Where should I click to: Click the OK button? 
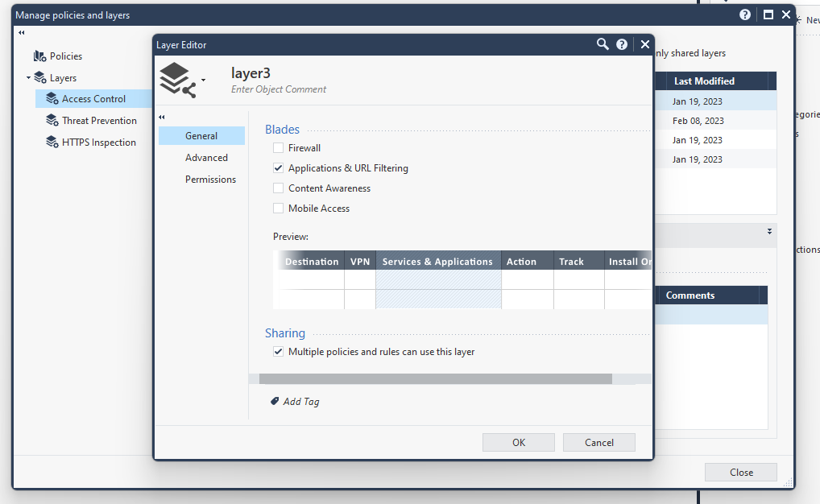[518, 442]
